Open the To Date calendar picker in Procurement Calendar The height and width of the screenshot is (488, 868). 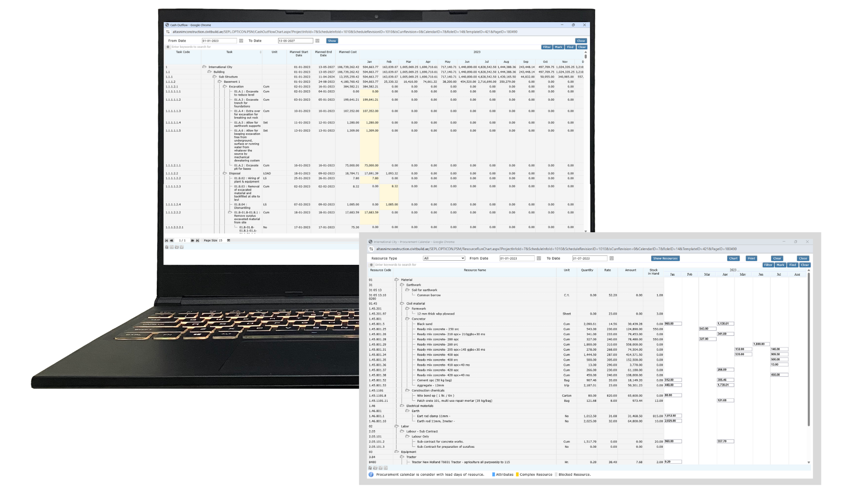pyautogui.click(x=612, y=258)
